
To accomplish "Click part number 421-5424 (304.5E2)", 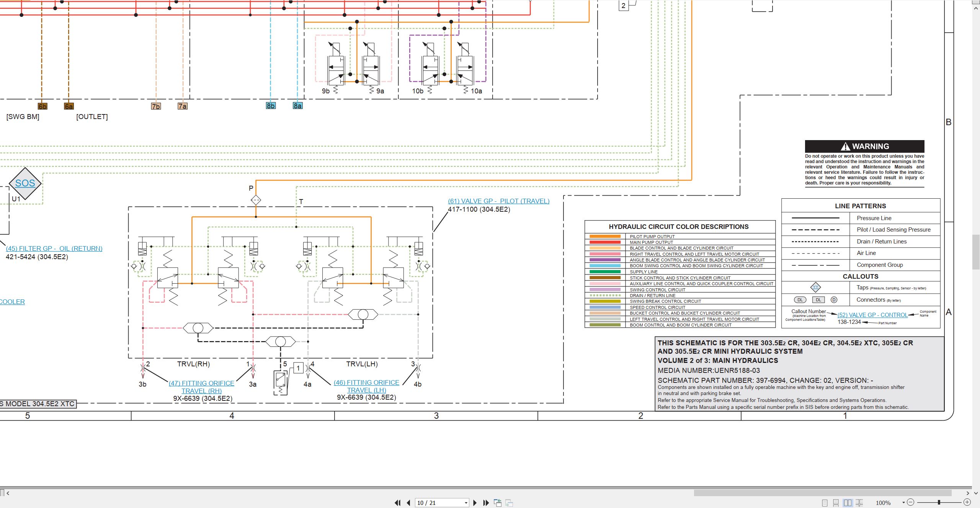I will point(37,257).
